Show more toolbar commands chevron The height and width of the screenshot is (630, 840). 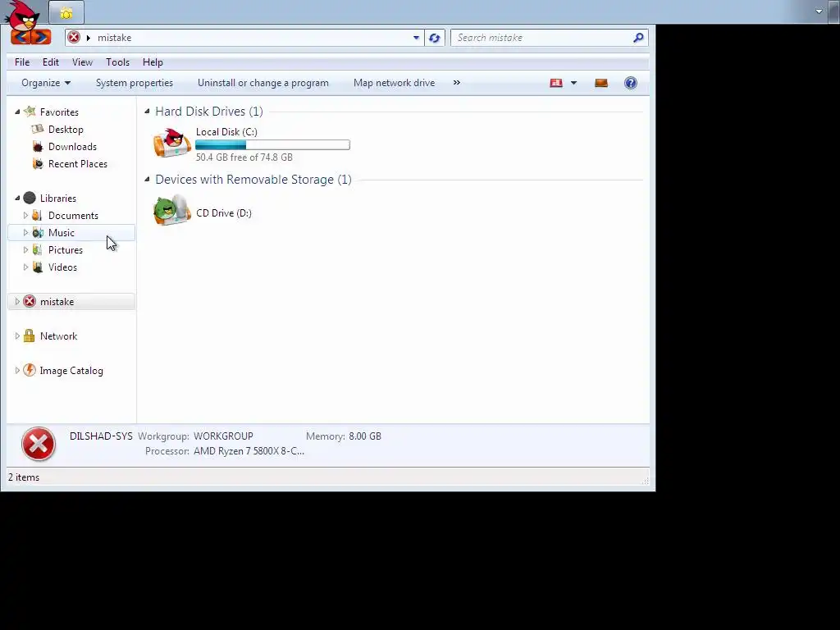[x=456, y=83]
